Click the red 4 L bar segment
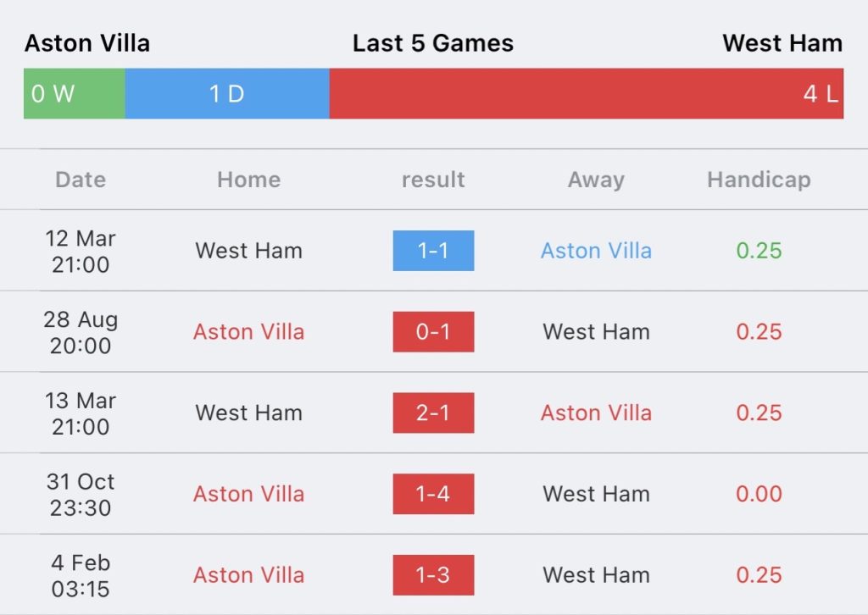868x615 pixels. [587, 93]
